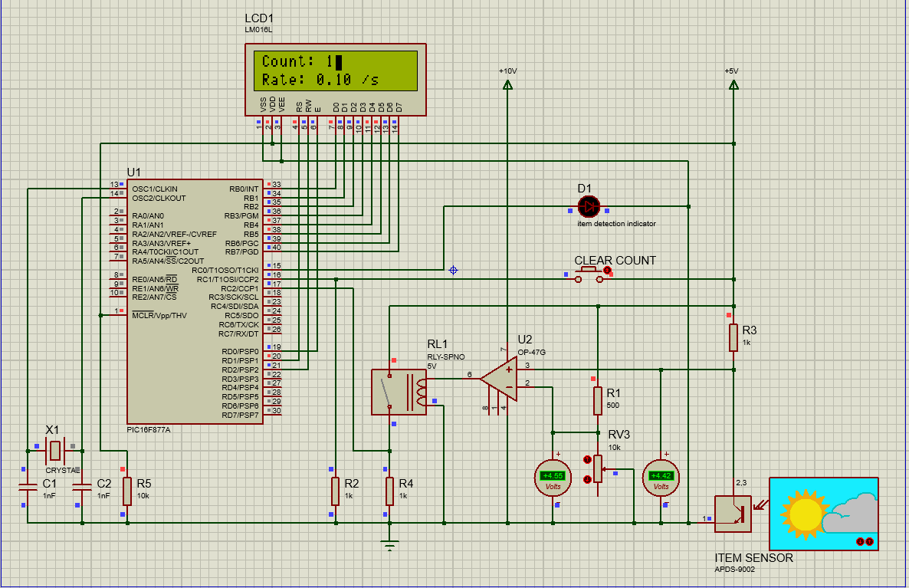Viewport: 909px width, 588px height.
Task: Select the RL1 relay component
Action: (x=399, y=392)
